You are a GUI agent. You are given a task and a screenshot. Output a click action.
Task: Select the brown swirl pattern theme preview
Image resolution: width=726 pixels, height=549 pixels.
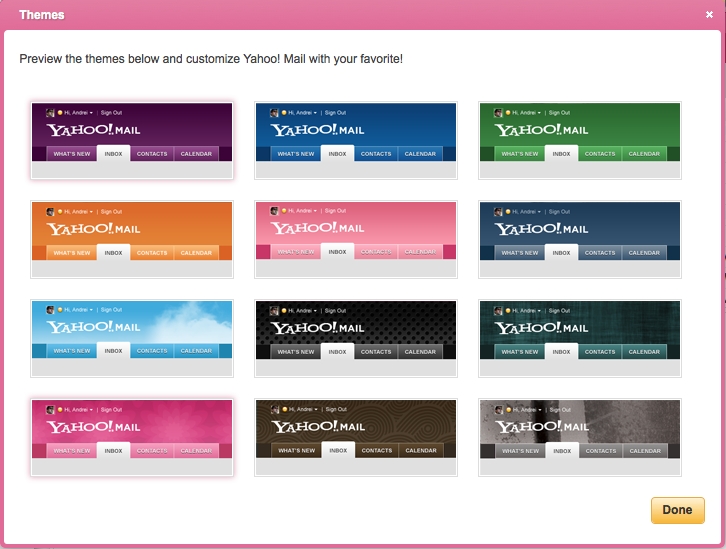click(x=356, y=437)
